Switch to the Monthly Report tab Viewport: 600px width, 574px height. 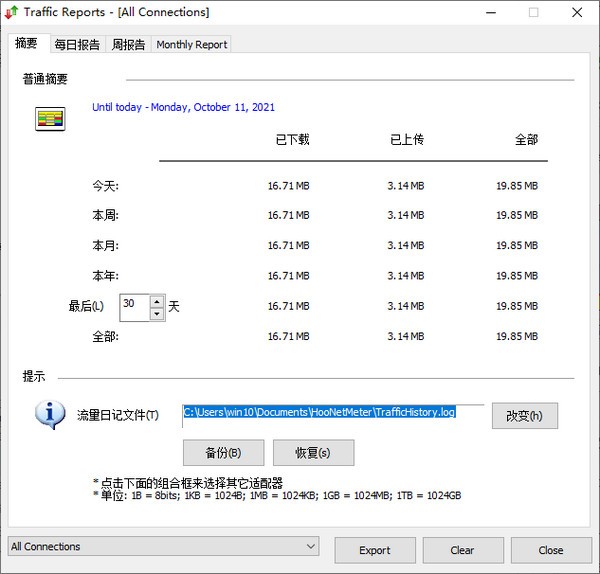click(x=191, y=45)
